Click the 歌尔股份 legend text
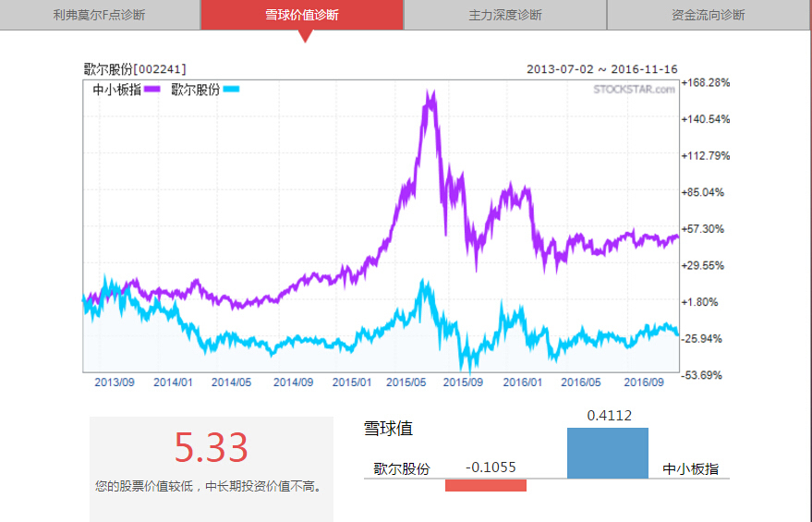Viewport: 812px width, 522px height. coord(195,90)
